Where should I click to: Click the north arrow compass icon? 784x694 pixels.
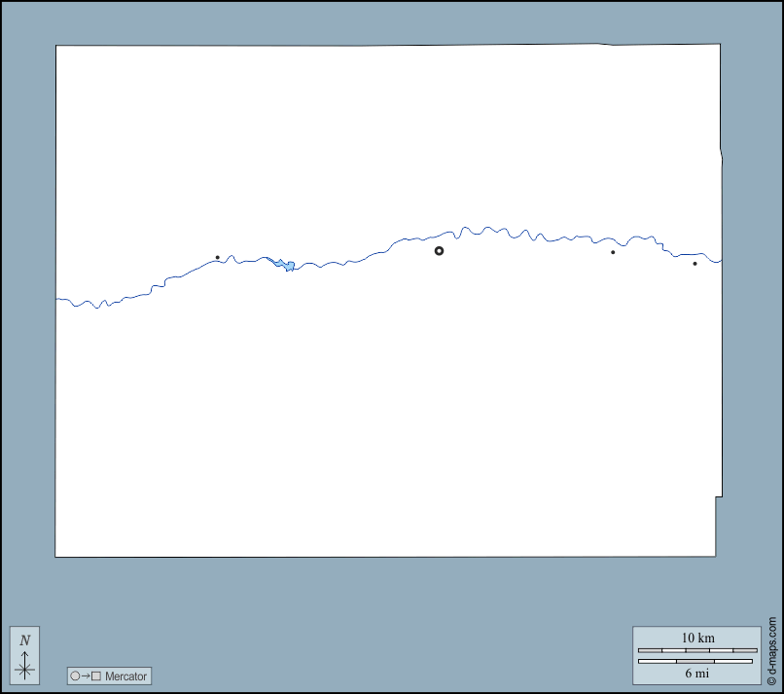tap(24, 655)
